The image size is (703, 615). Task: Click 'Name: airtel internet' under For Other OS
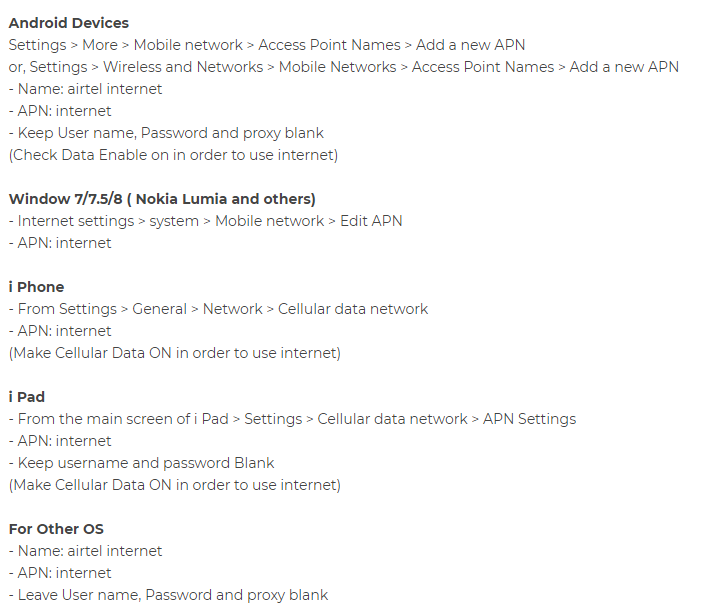pyautogui.click(x=85, y=551)
